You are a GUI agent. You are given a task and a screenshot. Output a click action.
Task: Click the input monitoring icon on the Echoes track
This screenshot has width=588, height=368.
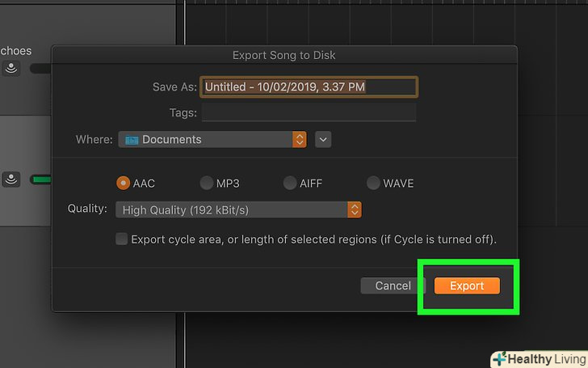pyautogui.click(x=11, y=69)
